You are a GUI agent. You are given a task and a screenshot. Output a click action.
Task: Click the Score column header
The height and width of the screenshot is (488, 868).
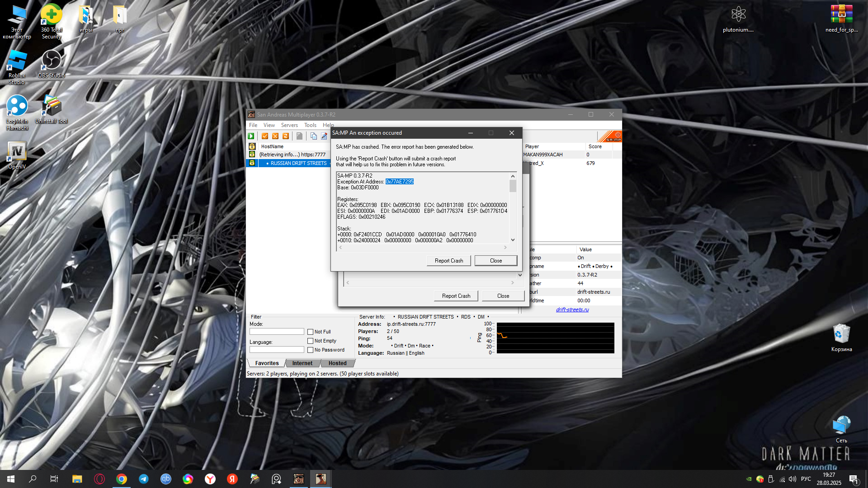[599, 146]
